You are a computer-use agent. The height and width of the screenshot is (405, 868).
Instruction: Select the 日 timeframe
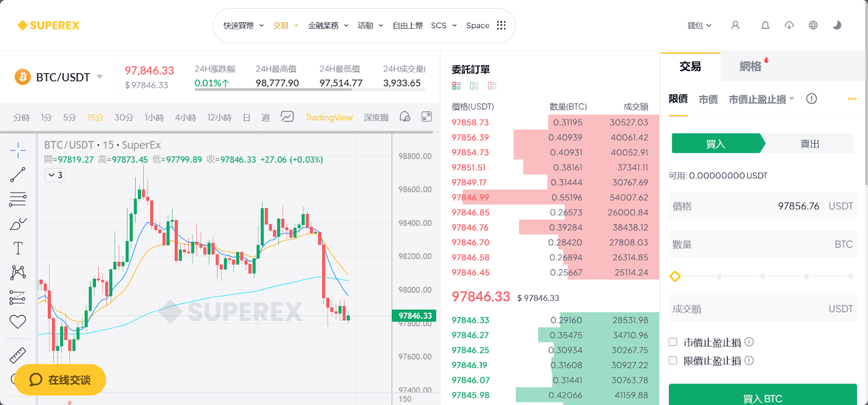[x=246, y=118]
